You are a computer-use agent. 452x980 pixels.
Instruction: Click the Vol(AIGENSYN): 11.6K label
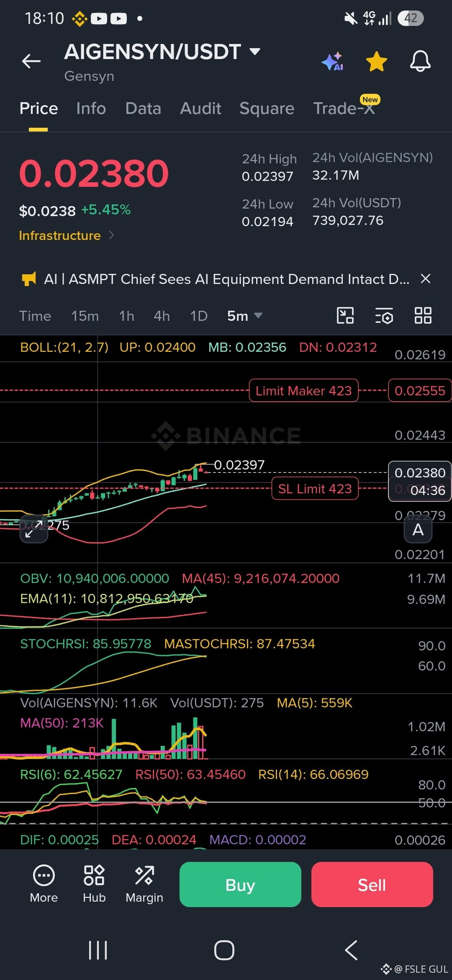(x=89, y=703)
